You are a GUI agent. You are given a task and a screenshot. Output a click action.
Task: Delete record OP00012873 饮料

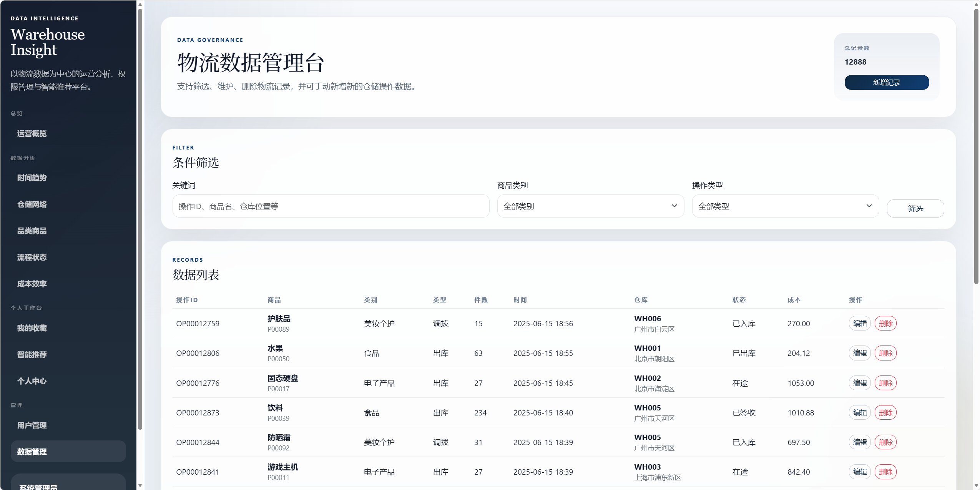tap(885, 412)
